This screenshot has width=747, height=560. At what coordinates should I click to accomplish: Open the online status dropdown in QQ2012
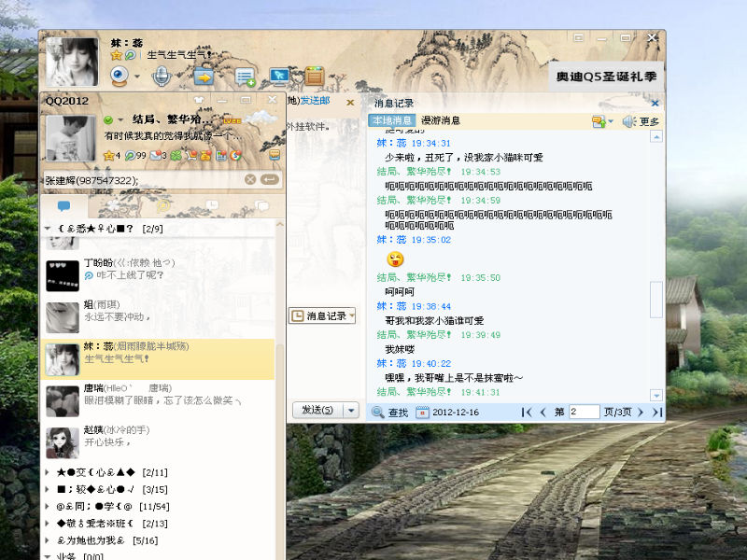[x=120, y=120]
